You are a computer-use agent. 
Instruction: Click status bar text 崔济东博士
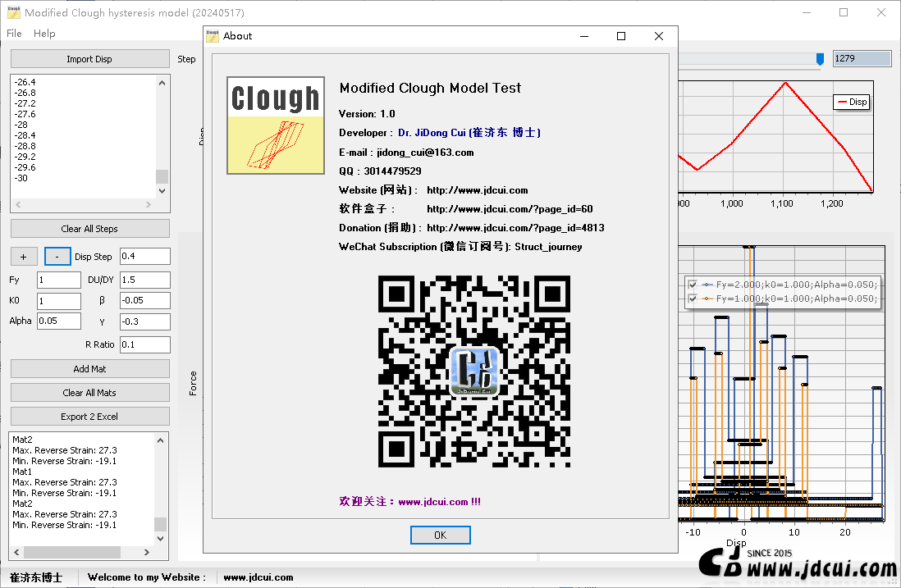click(x=36, y=577)
